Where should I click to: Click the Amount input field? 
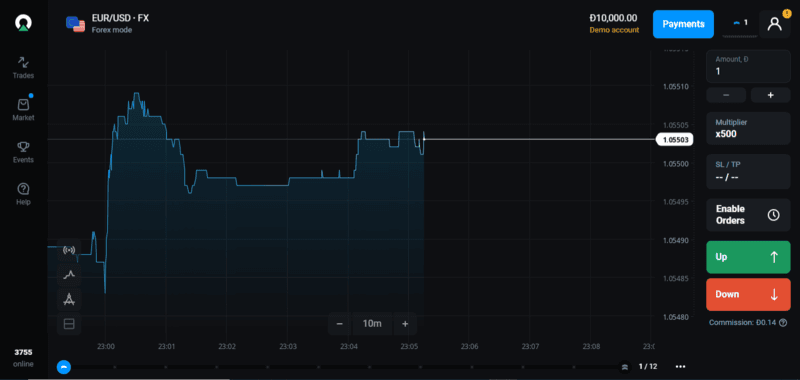click(748, 66)
